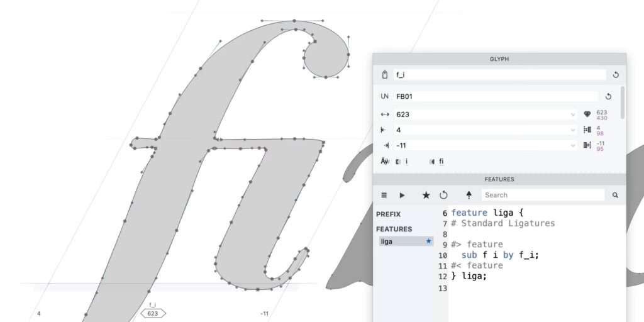Click the hamburger menu icon in Features panel
The image size is (644, 322).
coord(384,196)
